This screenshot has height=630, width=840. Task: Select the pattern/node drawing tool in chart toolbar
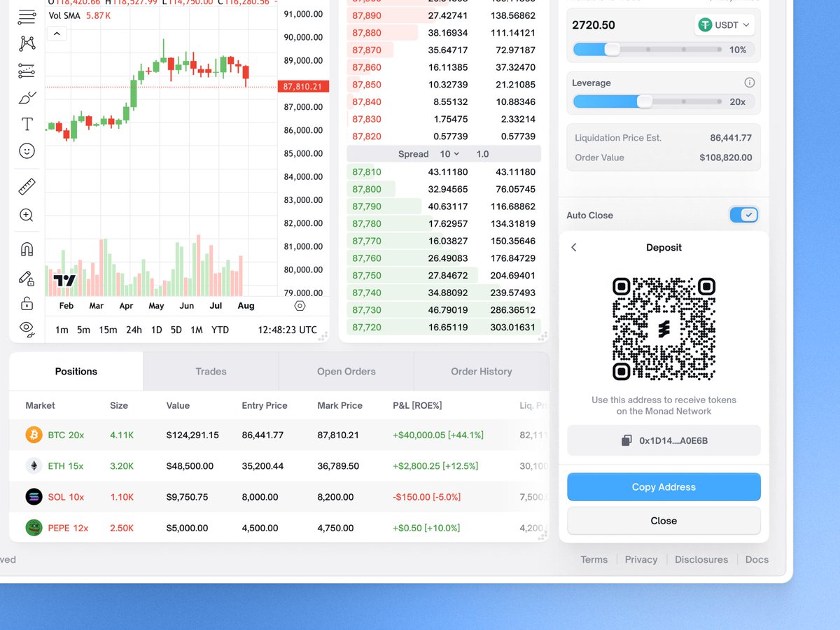click(27, 43)
